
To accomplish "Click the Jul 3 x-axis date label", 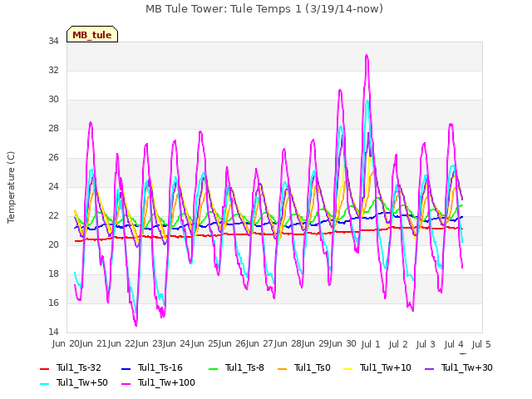I will pyautogui.click(x=426, y=344).
